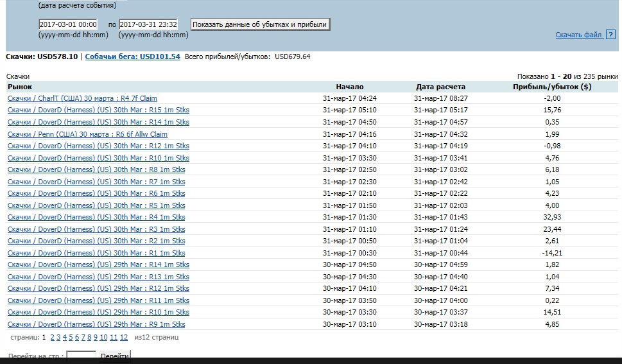
Task: Open DoverD 29th Mar R10 1m Stks market
Action: point(98,313)
